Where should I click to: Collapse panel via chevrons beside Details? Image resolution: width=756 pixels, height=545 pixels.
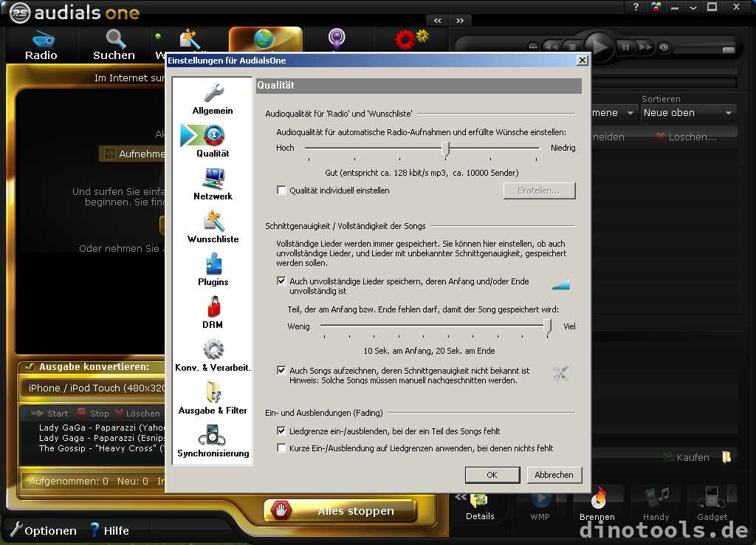tap(461, 497)
